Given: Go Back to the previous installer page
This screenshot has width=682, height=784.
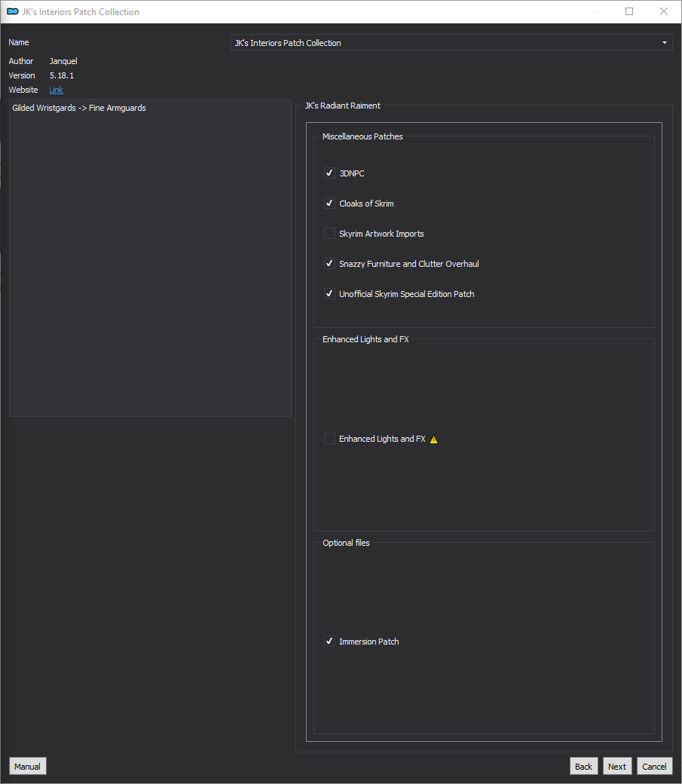Looking at the screenshot, I should coord(583,766).
